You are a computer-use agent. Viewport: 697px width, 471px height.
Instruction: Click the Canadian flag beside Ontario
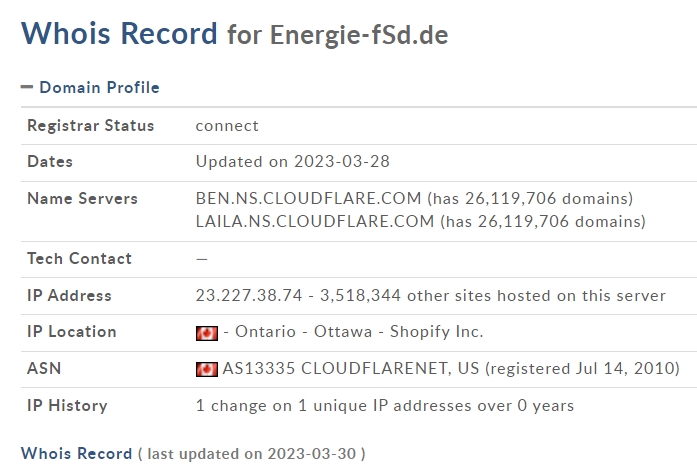click(x=207, y=333)
